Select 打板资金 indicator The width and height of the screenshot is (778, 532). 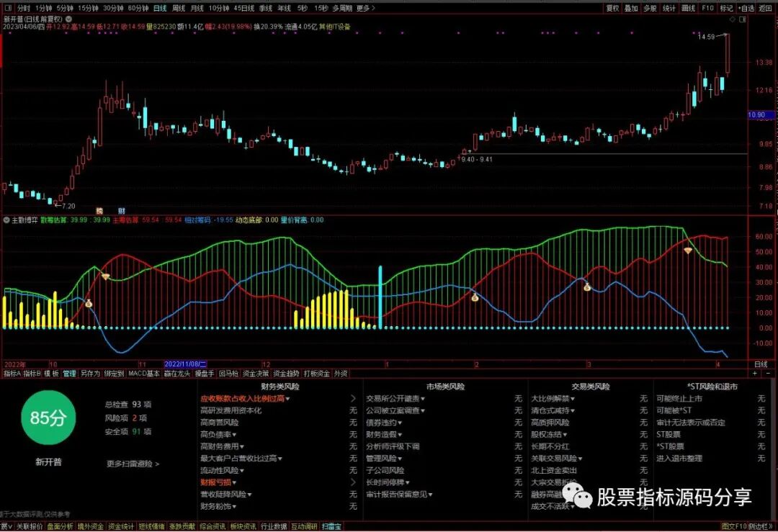coord(316,374)
